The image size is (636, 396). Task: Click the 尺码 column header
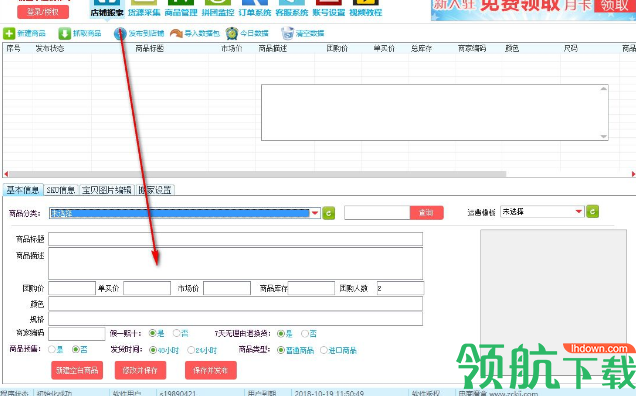tap(570, 49)
